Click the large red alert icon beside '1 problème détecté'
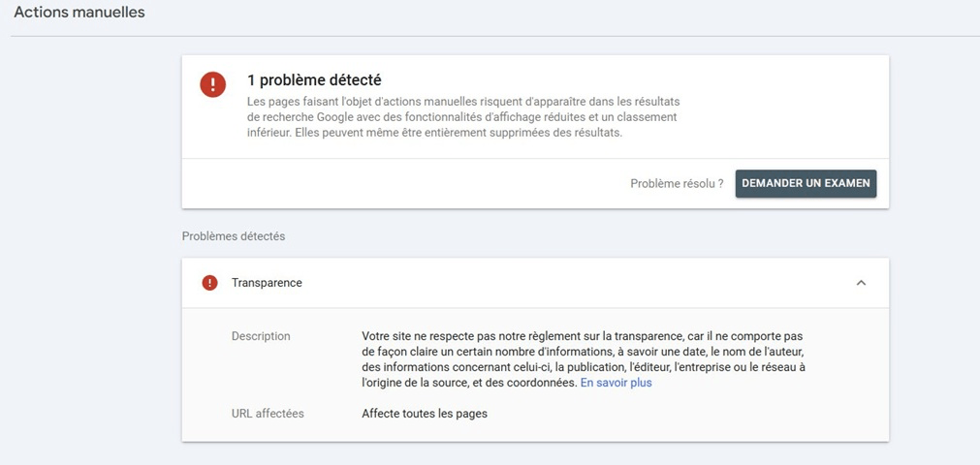 coord(212,84)
